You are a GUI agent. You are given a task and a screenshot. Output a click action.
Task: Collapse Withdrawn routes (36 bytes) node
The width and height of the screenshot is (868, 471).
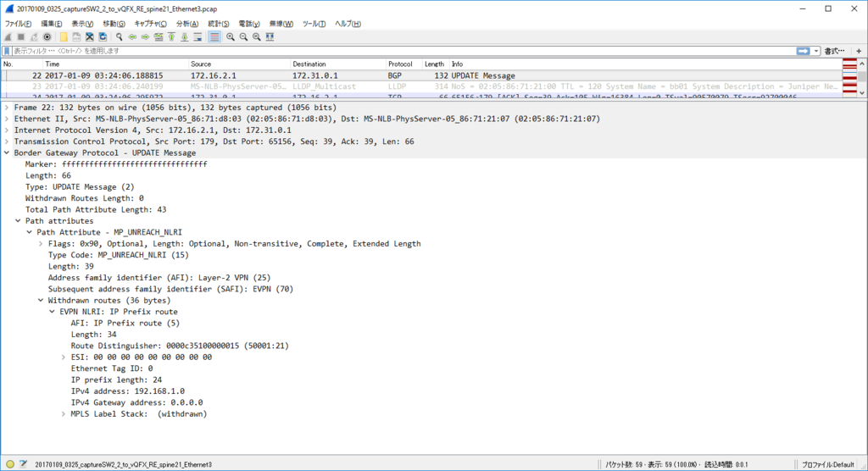[x=41, y=300]
